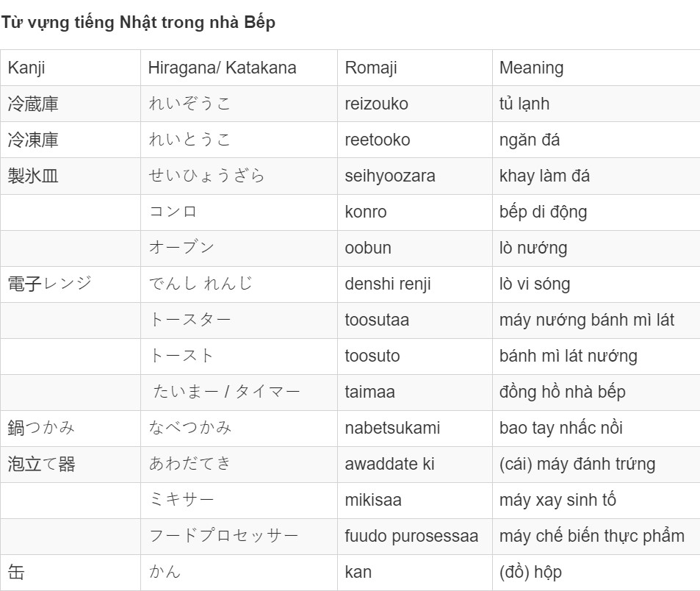This screenshot has height=591, width=700.
Task: Select the kanji 缶 cell
Action: [71, 573]
